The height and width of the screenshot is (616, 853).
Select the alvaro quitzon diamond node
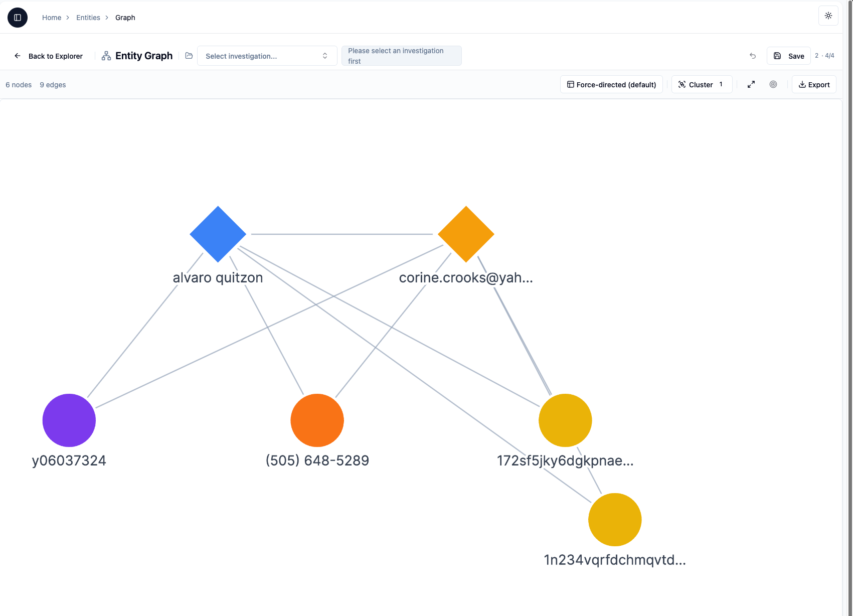tap(218, 234)
